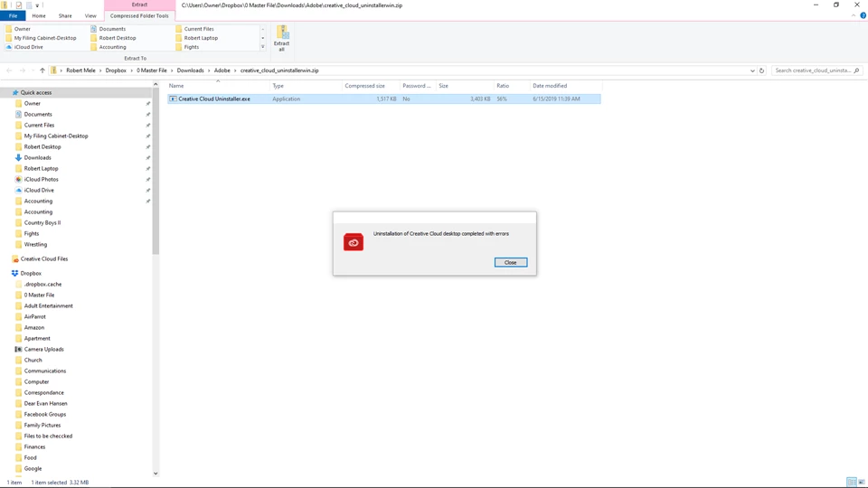Open the File menu tab

pyautogui.click(x=13, y=16)
